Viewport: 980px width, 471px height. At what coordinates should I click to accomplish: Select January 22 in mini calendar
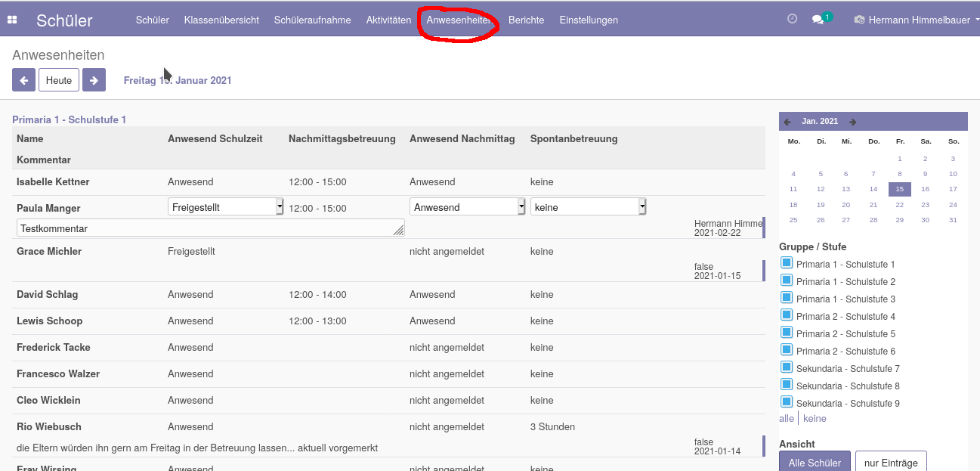click(900, 205)
